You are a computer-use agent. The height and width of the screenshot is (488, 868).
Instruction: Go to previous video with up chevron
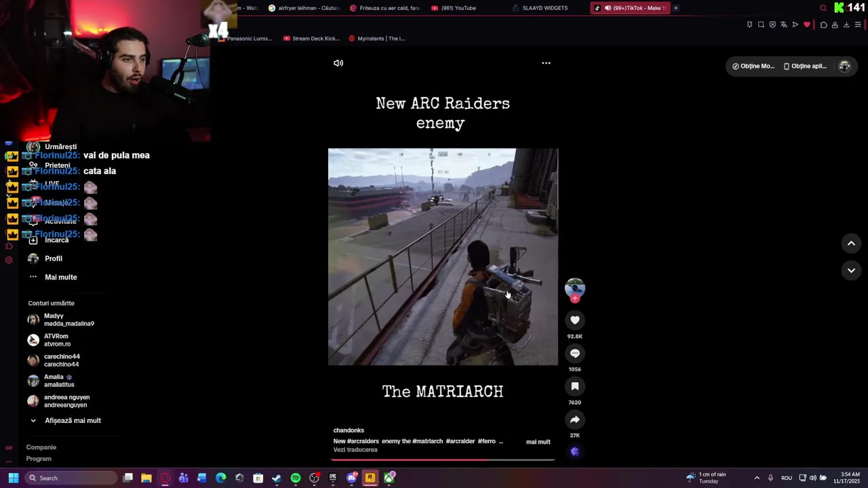[x=851, y=243]
